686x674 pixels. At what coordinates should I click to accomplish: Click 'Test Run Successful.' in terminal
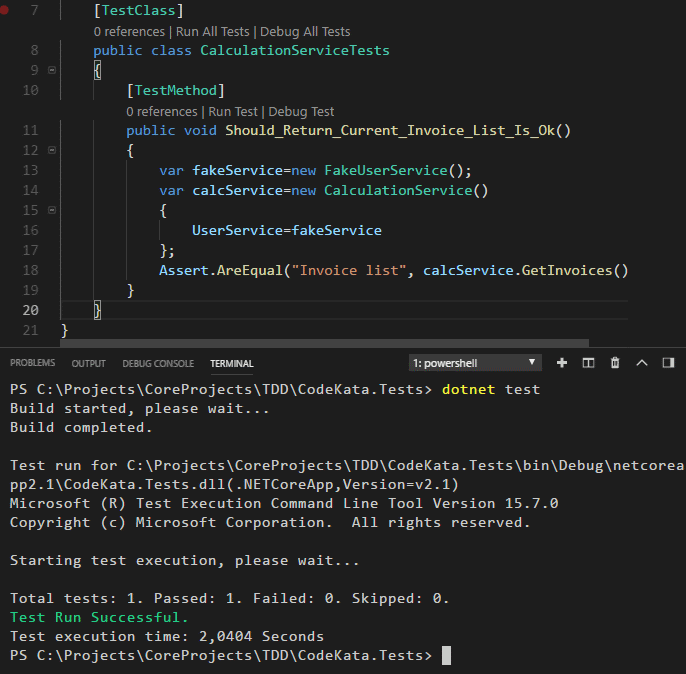pos(99,617)
